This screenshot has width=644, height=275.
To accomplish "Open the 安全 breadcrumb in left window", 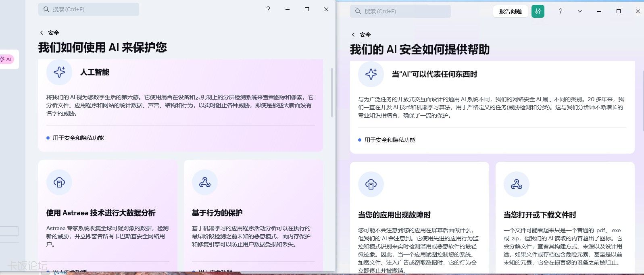I will [x=54, y=33].
